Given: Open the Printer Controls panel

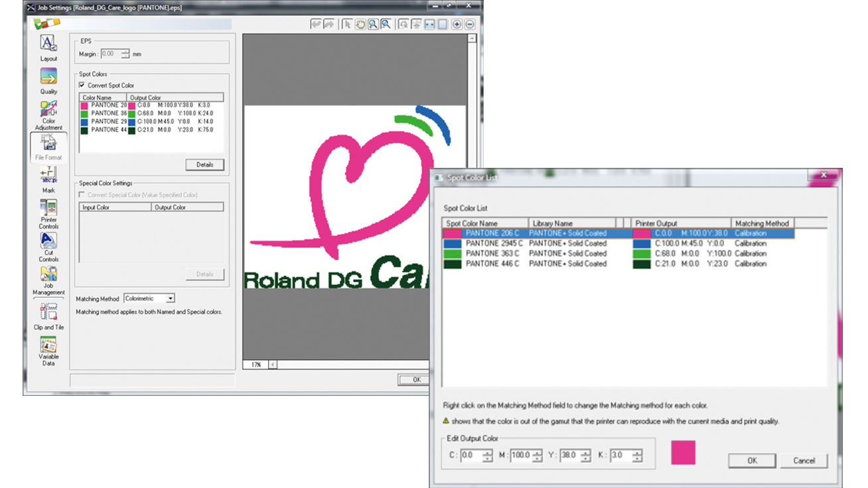Looking at the screenshot, I should coord(48,212).
